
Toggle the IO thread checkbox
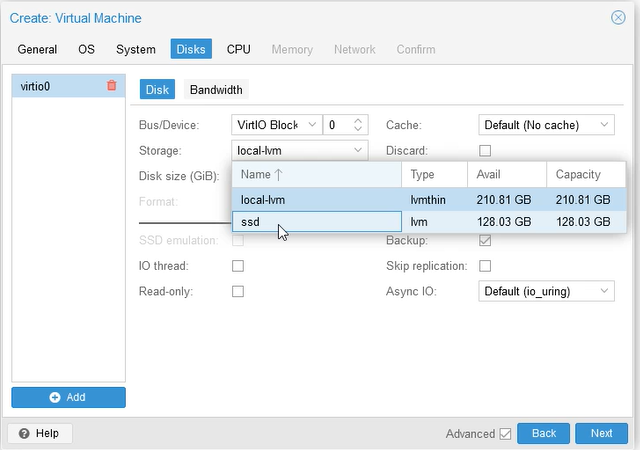click(238, 266)
